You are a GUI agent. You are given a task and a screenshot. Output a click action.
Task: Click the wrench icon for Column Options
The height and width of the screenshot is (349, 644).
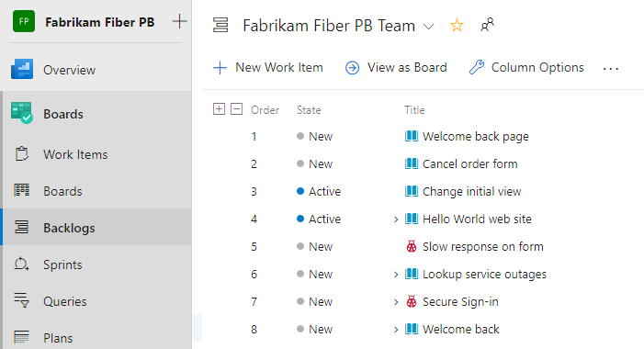[x=477, y=67]
